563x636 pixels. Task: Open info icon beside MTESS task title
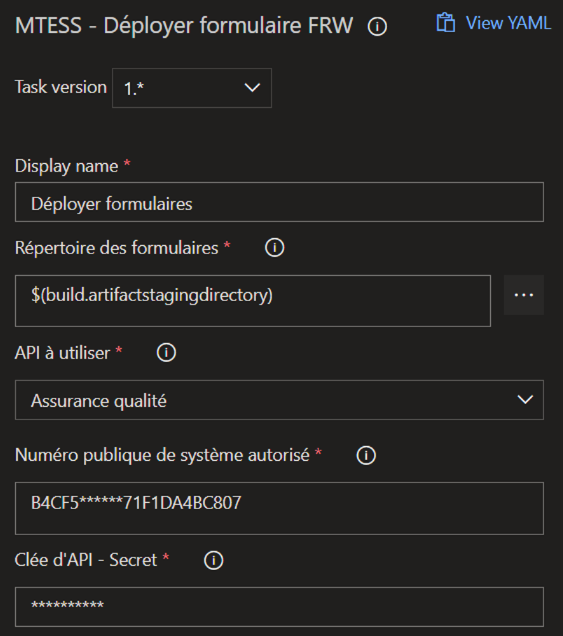tap(377, 27)
